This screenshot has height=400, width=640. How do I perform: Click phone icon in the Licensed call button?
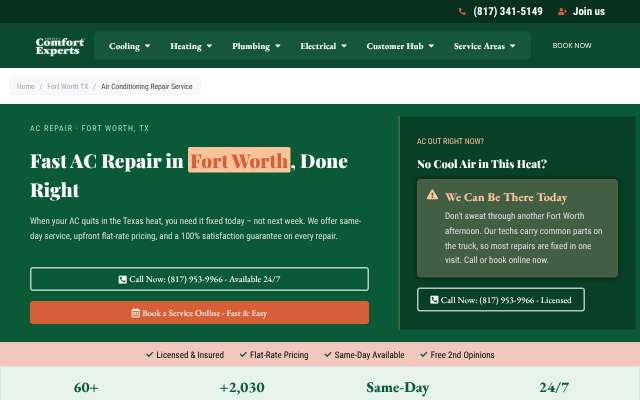(x=434, y=300)
